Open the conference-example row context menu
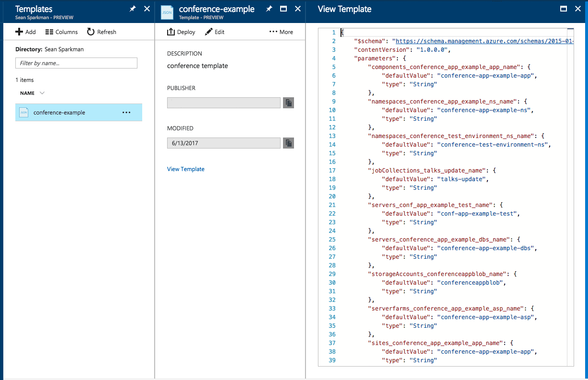The width and height of the screenshot is (588, 380). [126, 113]
